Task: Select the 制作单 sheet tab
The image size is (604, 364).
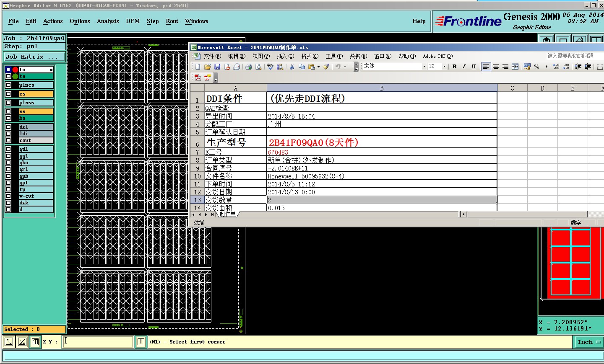Action: 227,214
